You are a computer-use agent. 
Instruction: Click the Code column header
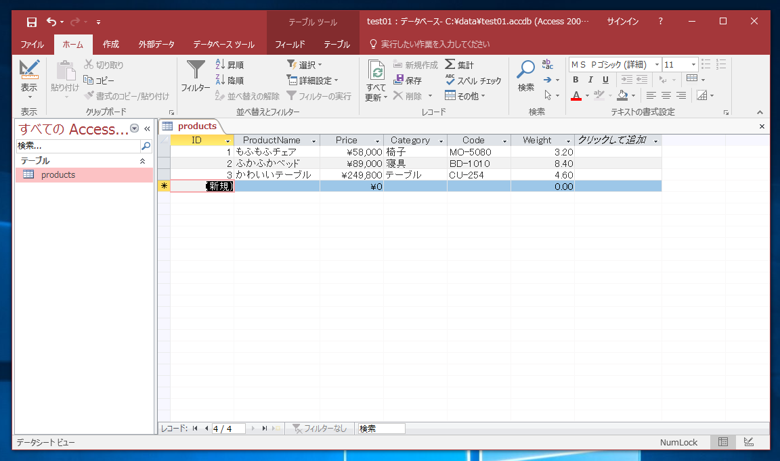point(479,141)
